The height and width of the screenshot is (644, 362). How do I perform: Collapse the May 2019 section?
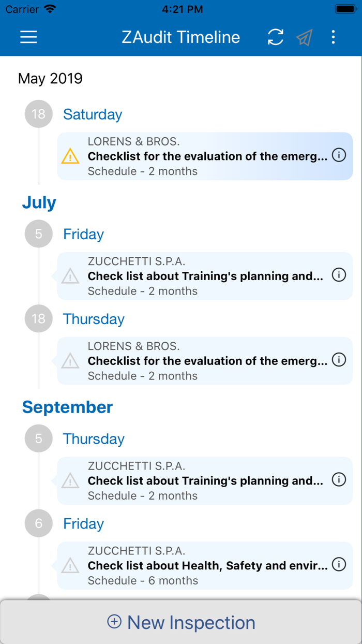[x=50, y=78]
